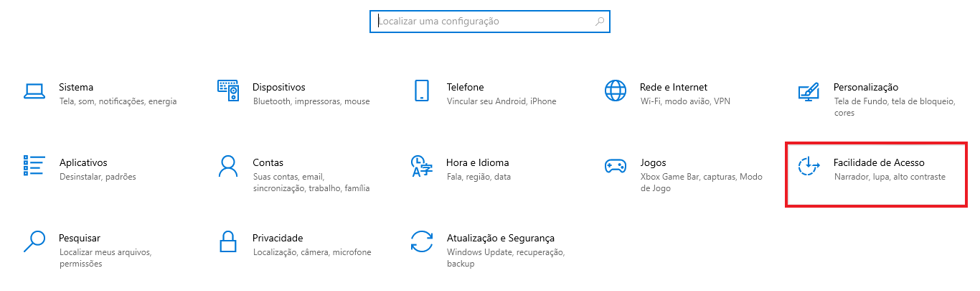Select the Rede e Internet globe icon
The height and width of the screenshot is (291, 980).
(x=616, y=91)
